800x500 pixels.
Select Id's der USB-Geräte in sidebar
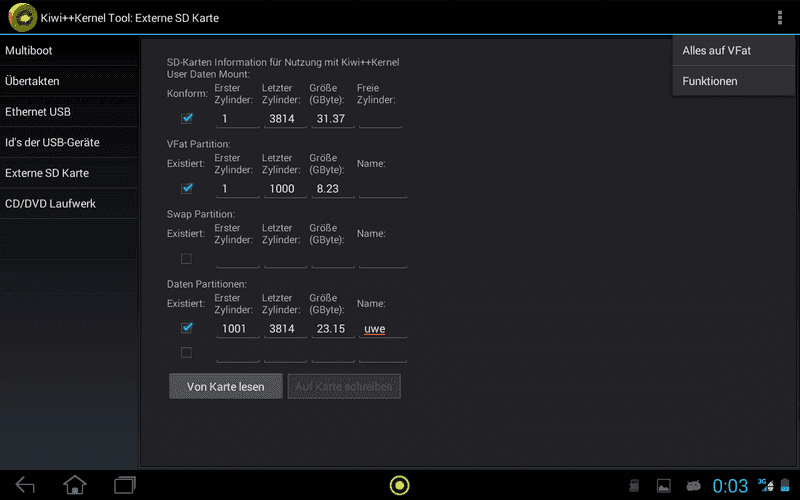[69, 142]
